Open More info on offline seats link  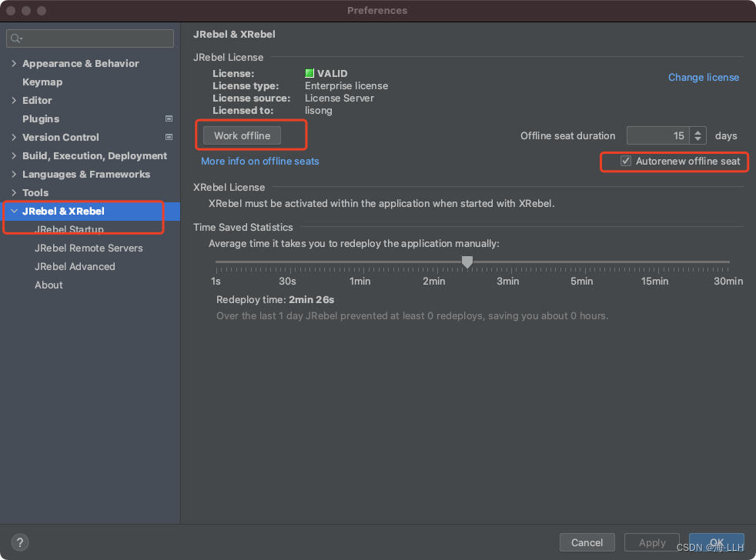point(260,161)
